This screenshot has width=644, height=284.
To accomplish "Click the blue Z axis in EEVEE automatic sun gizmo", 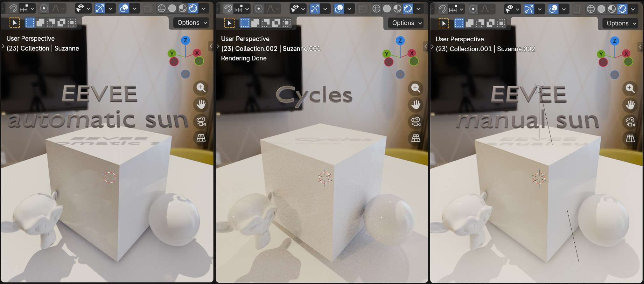I will pos(185,40).
